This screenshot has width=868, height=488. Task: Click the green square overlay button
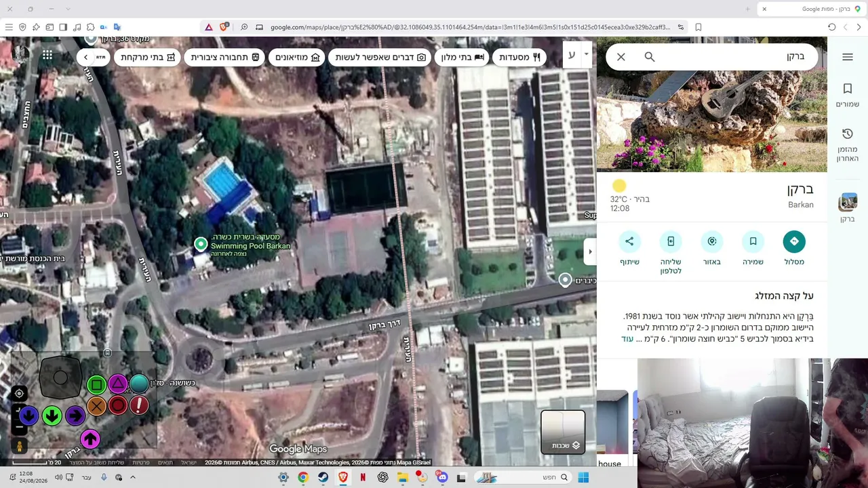96,386
